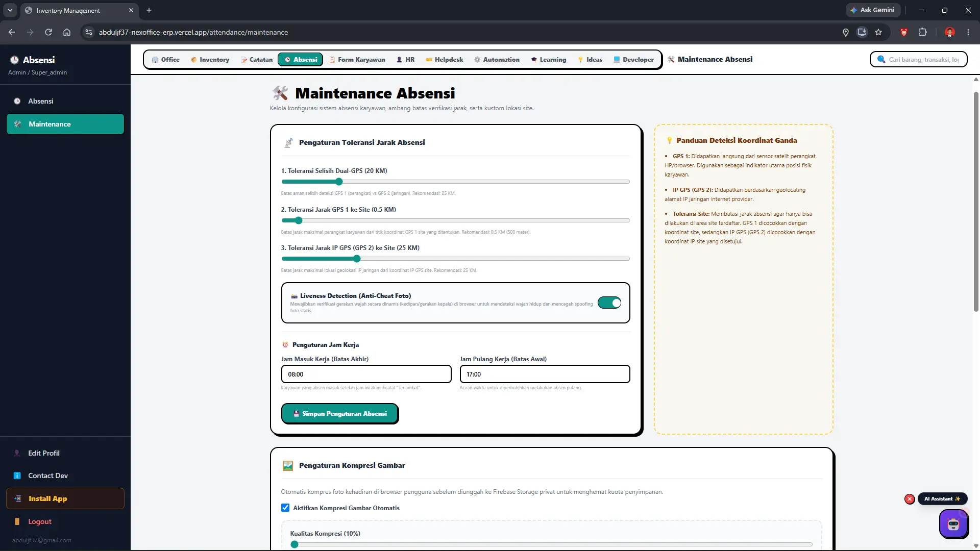Adjust Toleransi Jarak IP GPS slider
The width and height of the screenshot is (980, 551).
pos(455,259)
